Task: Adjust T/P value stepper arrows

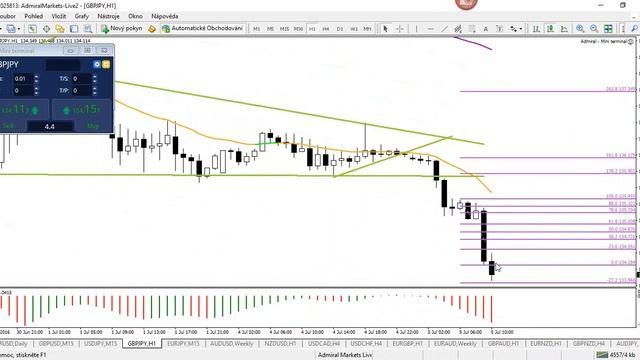Action: click(95, 91)
